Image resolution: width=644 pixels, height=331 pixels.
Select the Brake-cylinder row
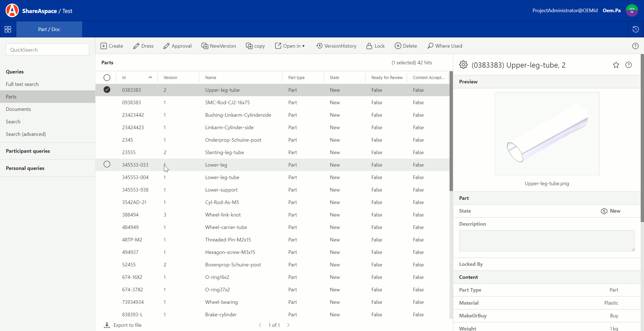(273, 314)
